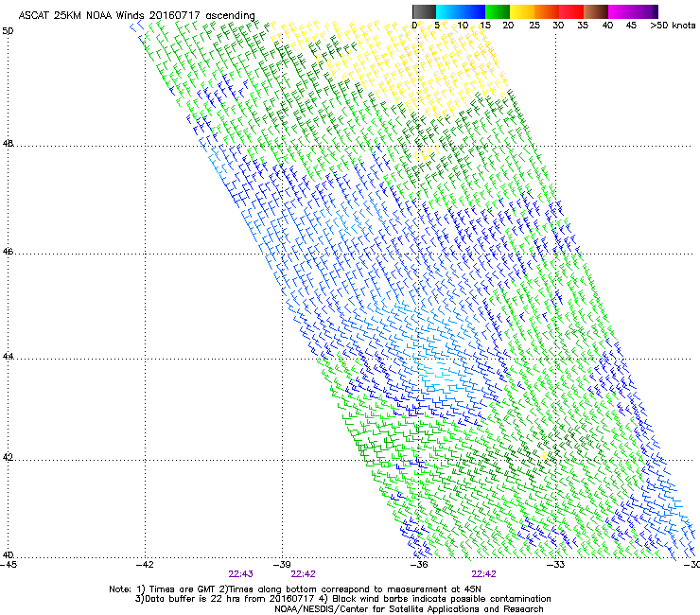The image size is (700, 615).
Task: Click the note 'Times are GMT' line
Action: click(295, 589)
